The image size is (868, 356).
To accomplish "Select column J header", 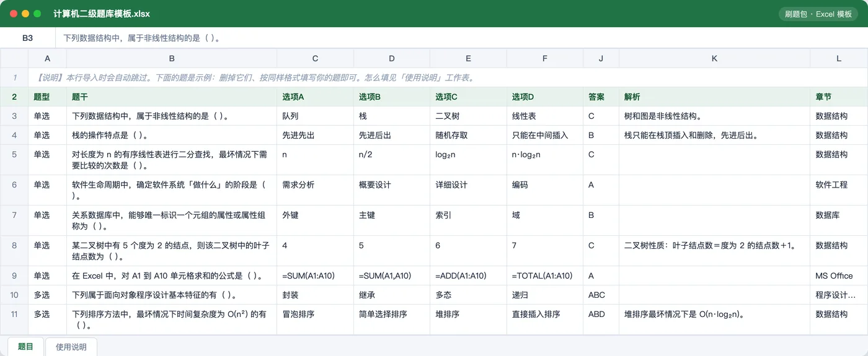I will (x=601, y=59).
